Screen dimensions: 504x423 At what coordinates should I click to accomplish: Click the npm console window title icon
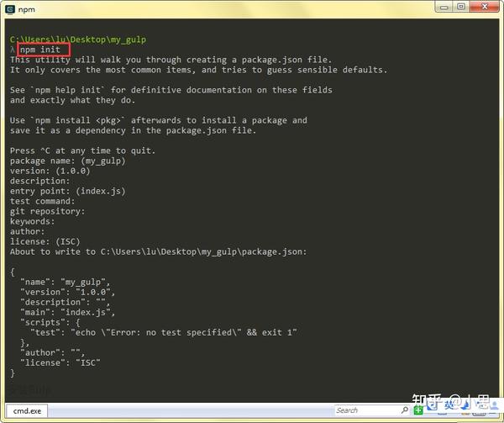coord(10,9)
